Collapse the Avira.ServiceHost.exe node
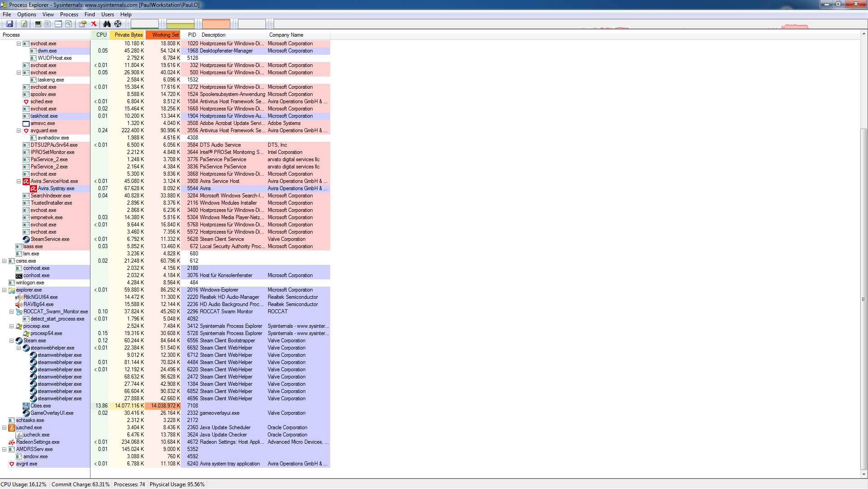 19,181
